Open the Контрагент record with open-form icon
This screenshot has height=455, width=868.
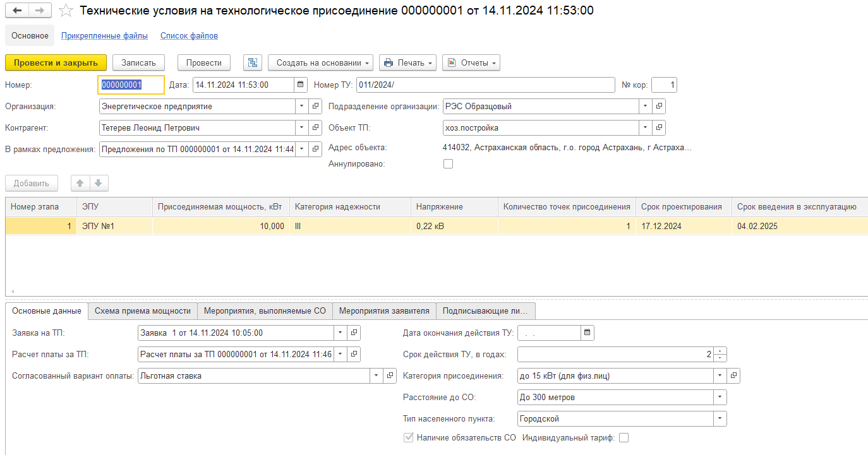tap(315, 128)
